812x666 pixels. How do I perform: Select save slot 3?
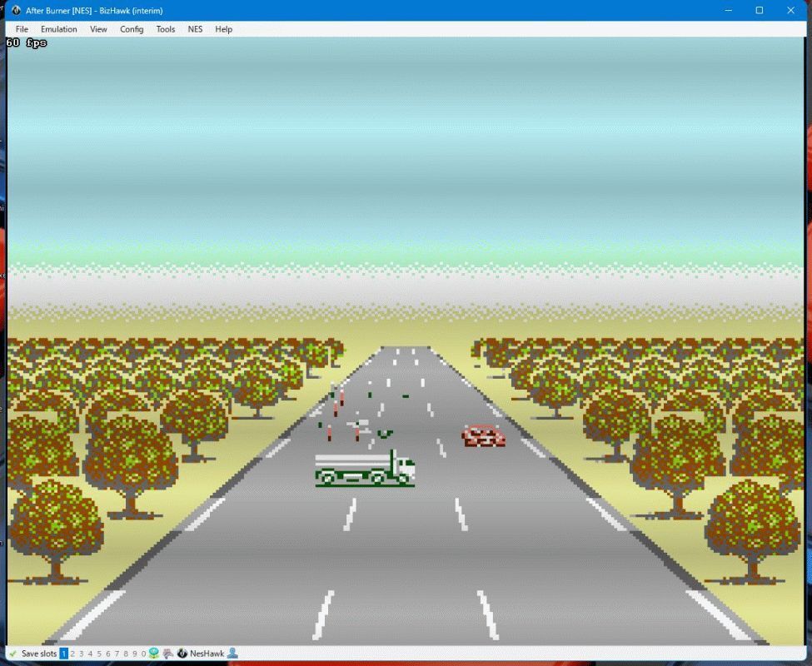(82, 654)
